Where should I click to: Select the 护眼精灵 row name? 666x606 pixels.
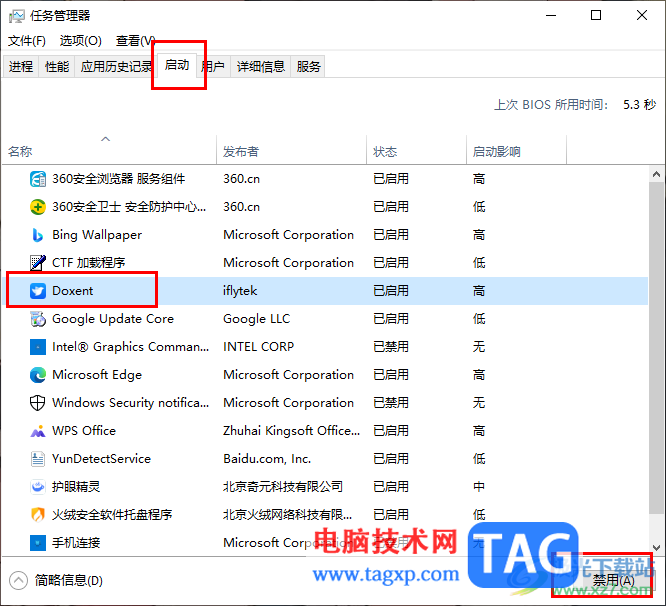76,487
